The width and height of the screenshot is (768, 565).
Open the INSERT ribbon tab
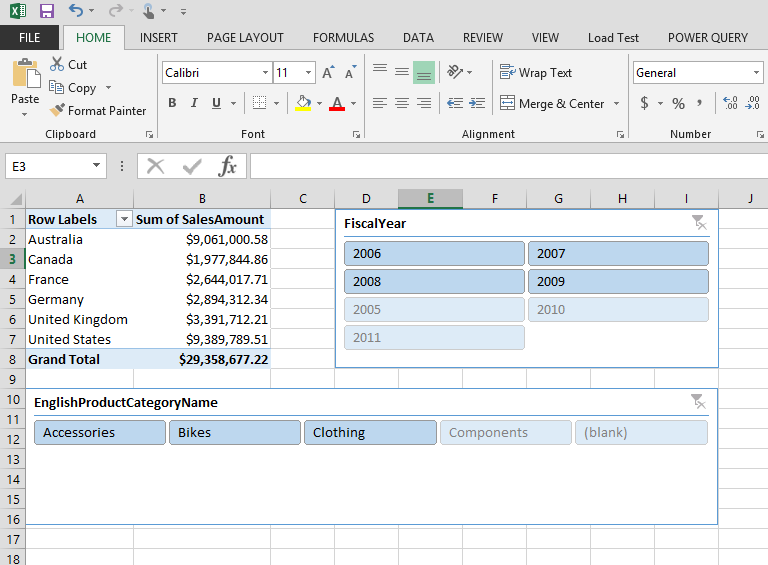[x=159, y=38]
